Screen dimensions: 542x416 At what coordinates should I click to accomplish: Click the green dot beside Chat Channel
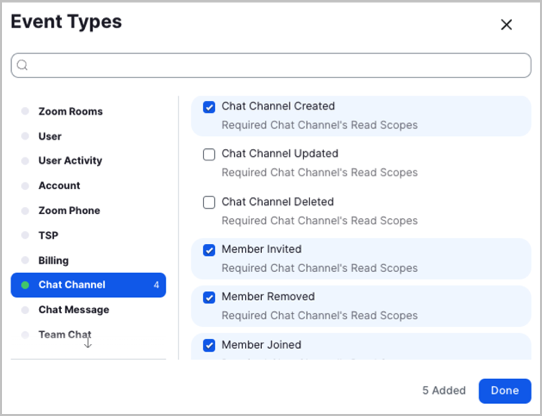pos(25,285)
